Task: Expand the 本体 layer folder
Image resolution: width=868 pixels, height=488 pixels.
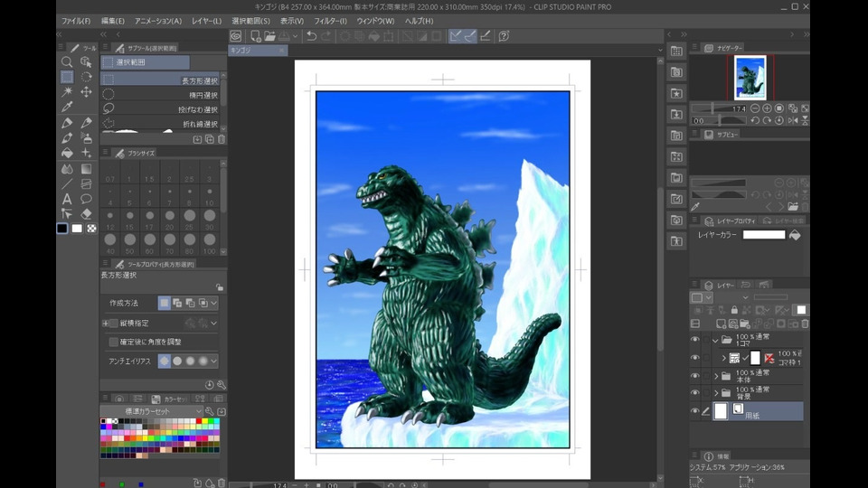Action: [716, 375]
